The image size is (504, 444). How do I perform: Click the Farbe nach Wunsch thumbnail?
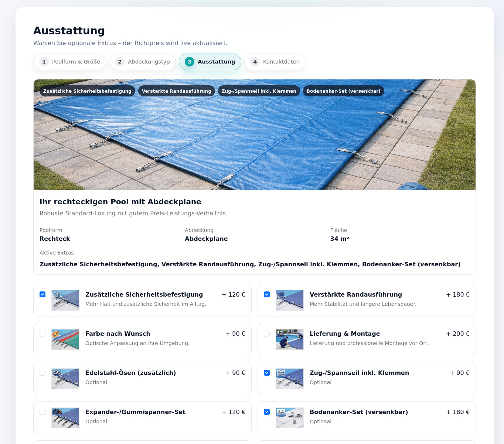(x=65, y=339)
